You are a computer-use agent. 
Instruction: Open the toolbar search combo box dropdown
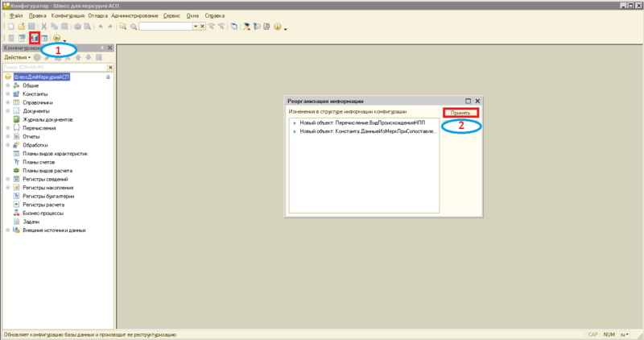click(196, 27)
